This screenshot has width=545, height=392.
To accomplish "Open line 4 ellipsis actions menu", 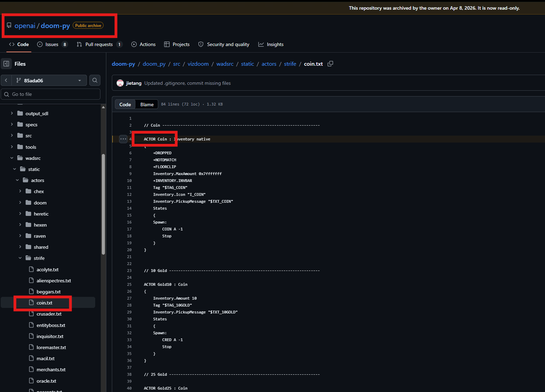I will click(x=123, y=139).
